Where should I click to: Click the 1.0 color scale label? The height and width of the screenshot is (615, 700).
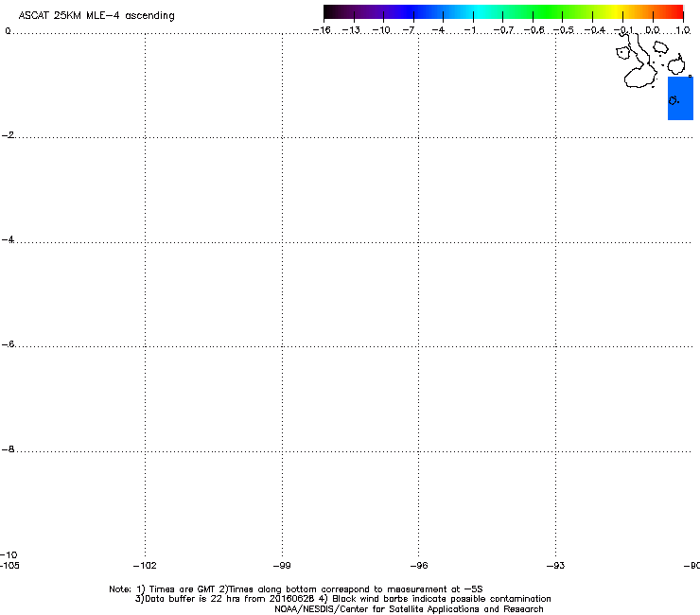683,30
